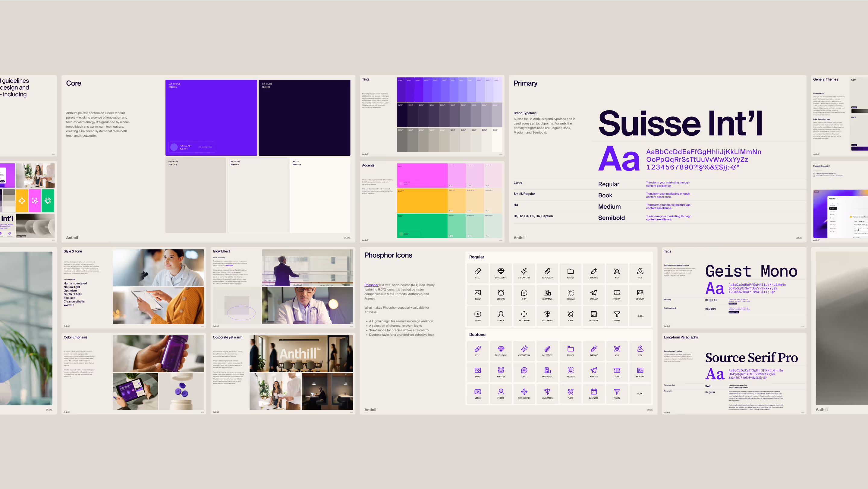Click the Syringe icon in Regular set
Screen dimensions: 868x489
coord(593,271)
